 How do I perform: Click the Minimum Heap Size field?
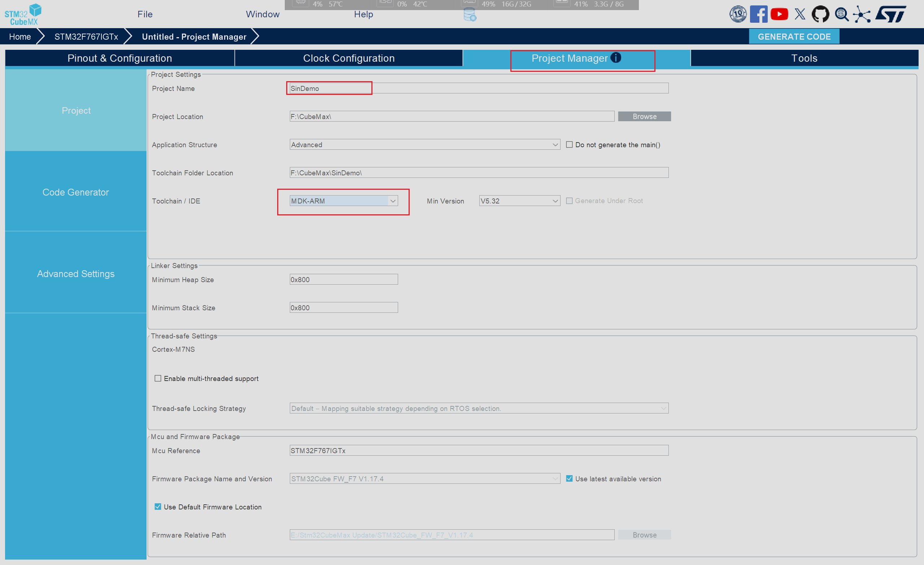click(343, 279)
